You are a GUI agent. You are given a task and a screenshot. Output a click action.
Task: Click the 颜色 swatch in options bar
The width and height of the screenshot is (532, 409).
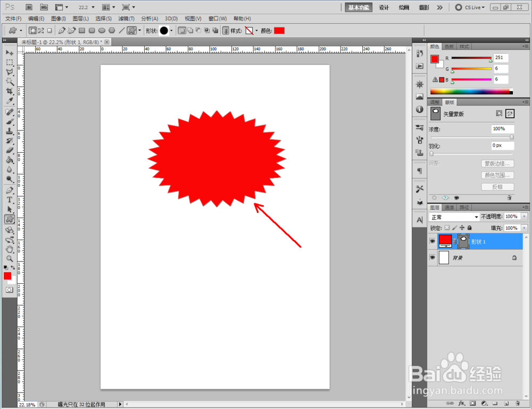[x=279, y=30]
